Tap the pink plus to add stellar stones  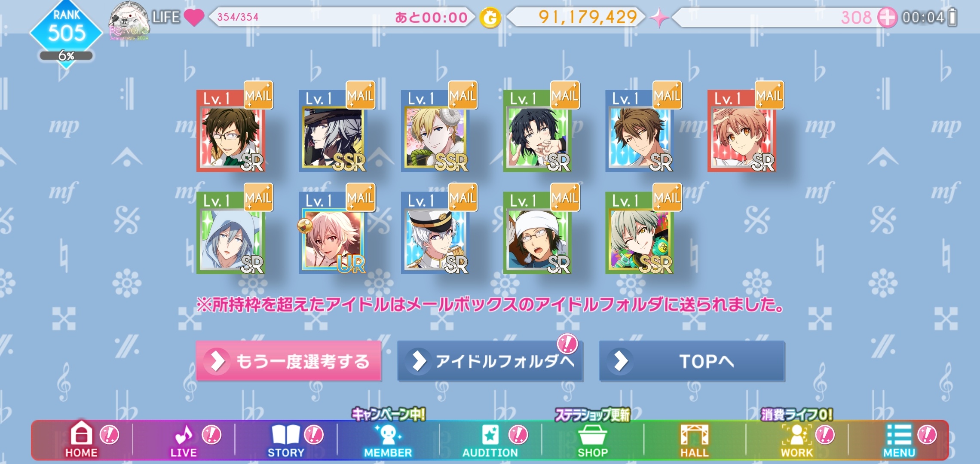coord(887,18)
